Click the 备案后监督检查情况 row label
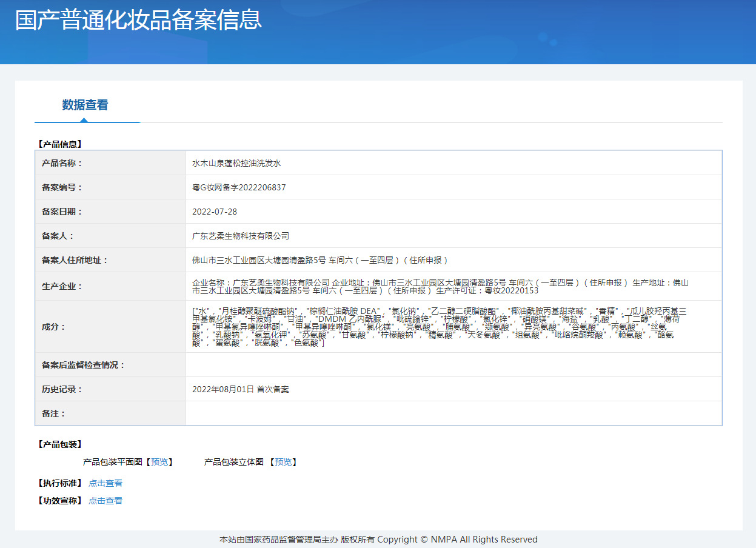This screenshot has height=548, width=756. point(83,365)
